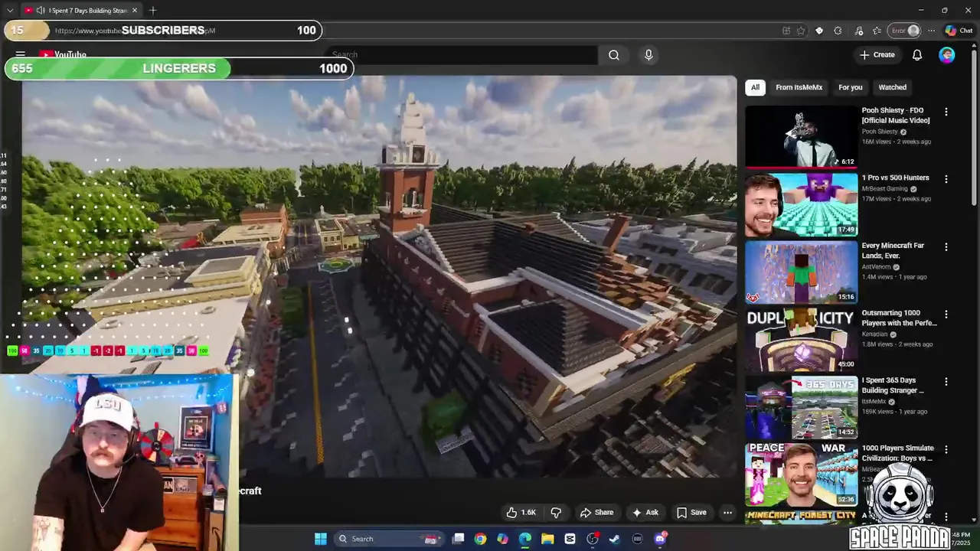Open the Windows Start menu

[x=320, y=539]
